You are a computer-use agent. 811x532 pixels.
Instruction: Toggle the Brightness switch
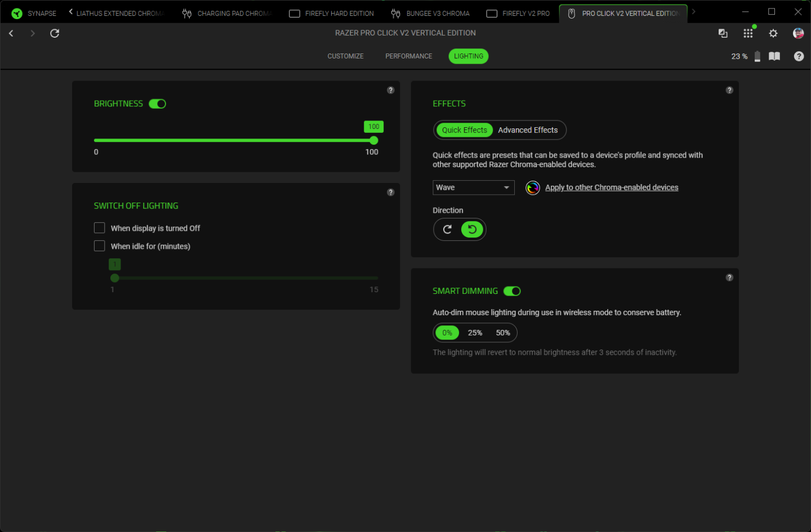tap(157, 104)
